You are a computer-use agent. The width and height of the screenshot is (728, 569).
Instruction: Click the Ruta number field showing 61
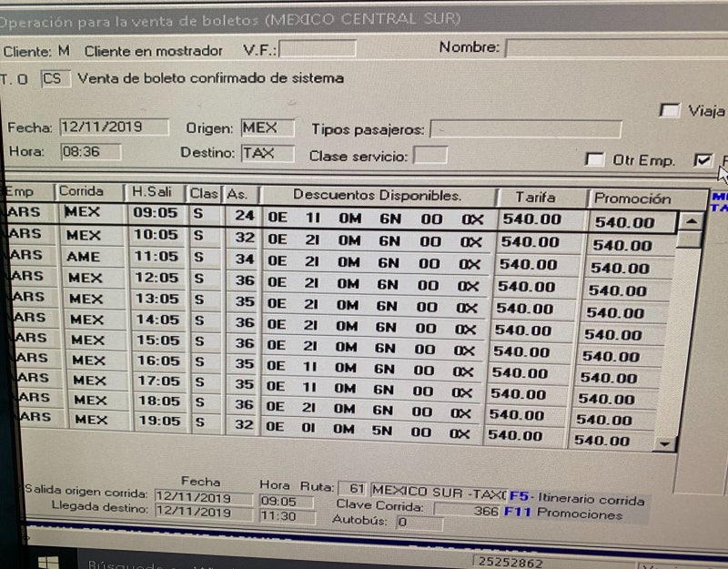(352, 488)
